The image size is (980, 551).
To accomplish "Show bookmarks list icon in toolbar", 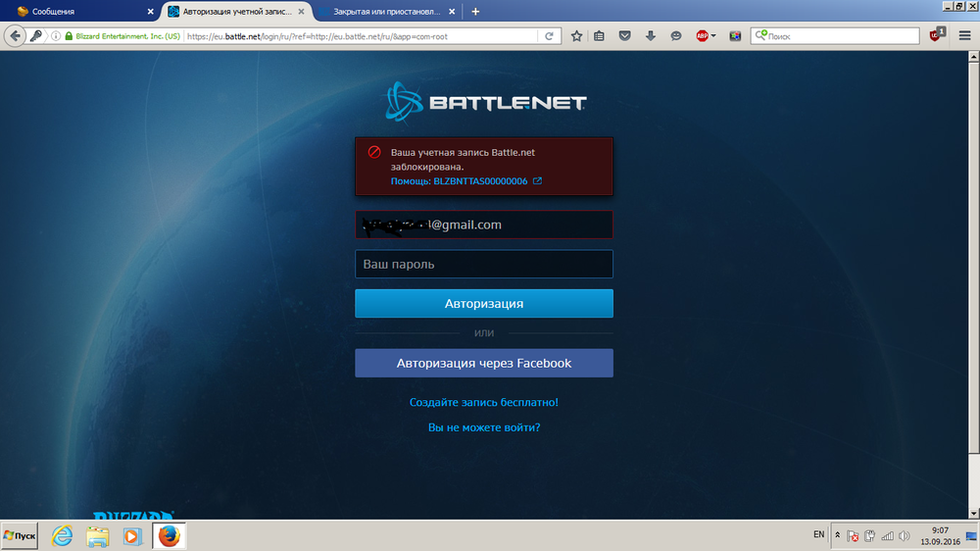I will click(x=599, y=36).
